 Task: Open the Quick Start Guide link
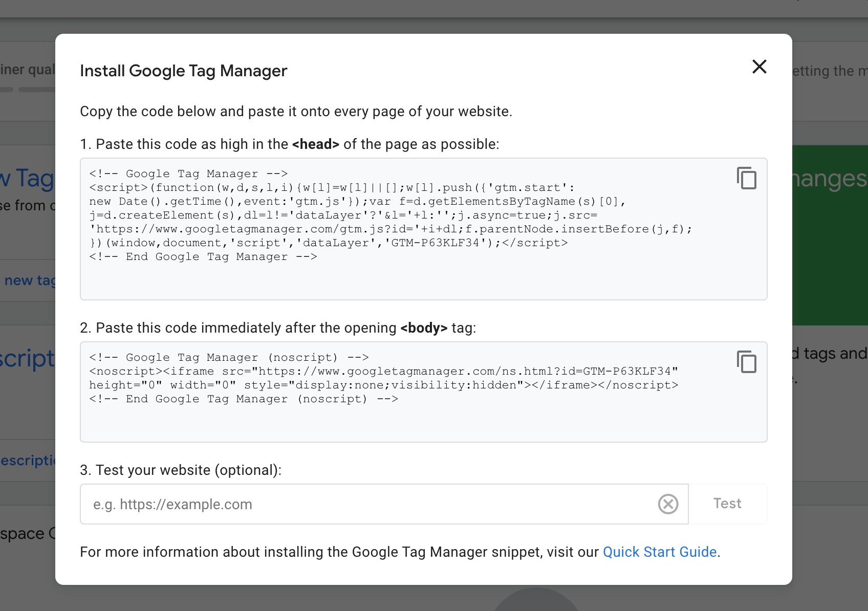coord(660,552)
